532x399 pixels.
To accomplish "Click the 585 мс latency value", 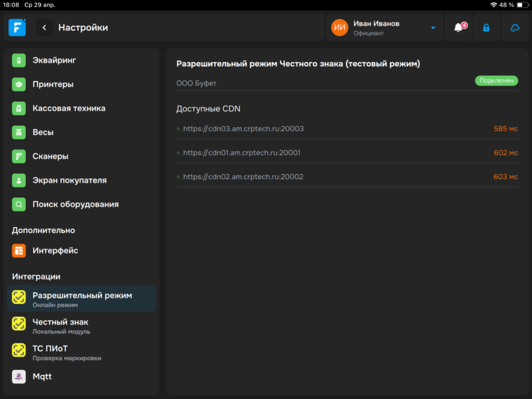I will (506, 129).
